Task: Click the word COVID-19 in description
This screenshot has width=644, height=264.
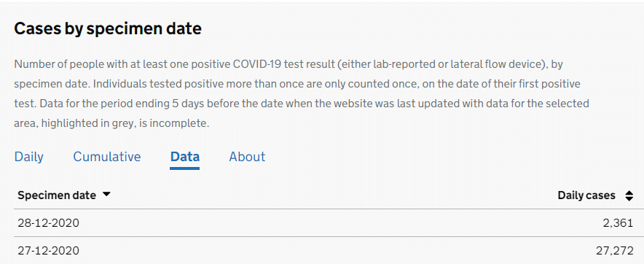Action: coord(259,65)
